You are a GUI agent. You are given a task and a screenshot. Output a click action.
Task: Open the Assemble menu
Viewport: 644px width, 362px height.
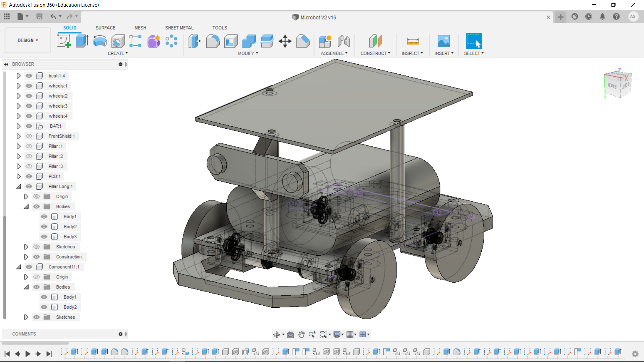click(333, 53)
